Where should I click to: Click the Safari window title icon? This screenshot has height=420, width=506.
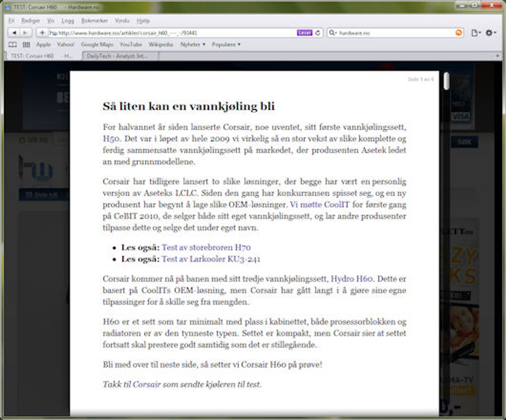point(8,7)
